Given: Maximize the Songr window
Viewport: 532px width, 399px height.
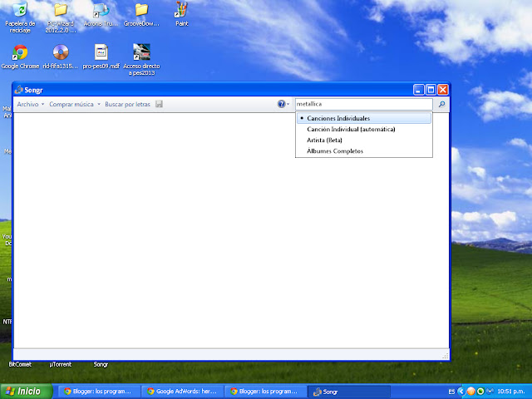Looking at the screenshot, I should [x=431, y=90].
